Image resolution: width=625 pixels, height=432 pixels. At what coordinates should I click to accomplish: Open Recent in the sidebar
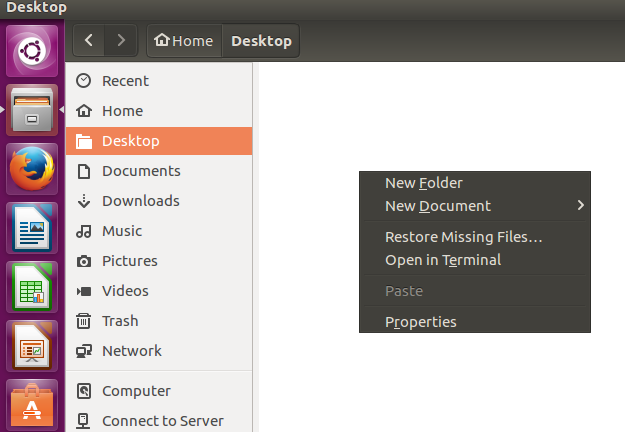pos(125,81)
